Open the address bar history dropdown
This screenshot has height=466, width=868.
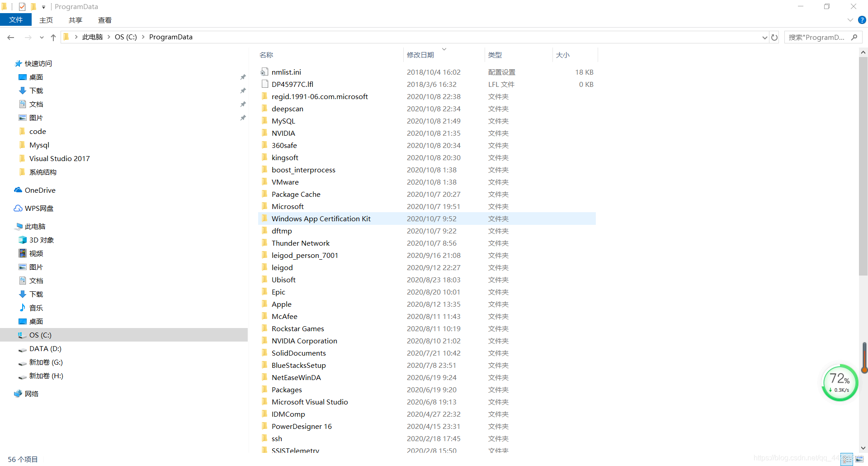(764, 38)
